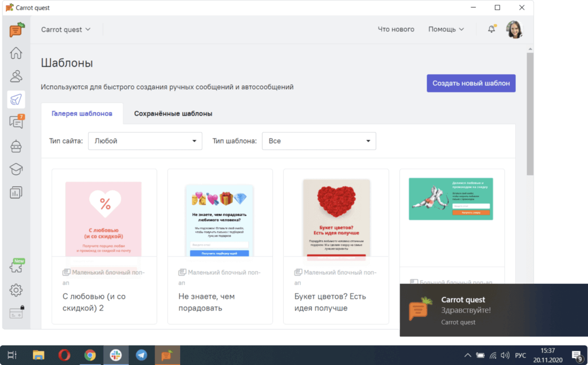Viewport: 588px width, 365px height.
Task: Switch to Сохранённые шаблоны tab
Action: click(173, 114)
